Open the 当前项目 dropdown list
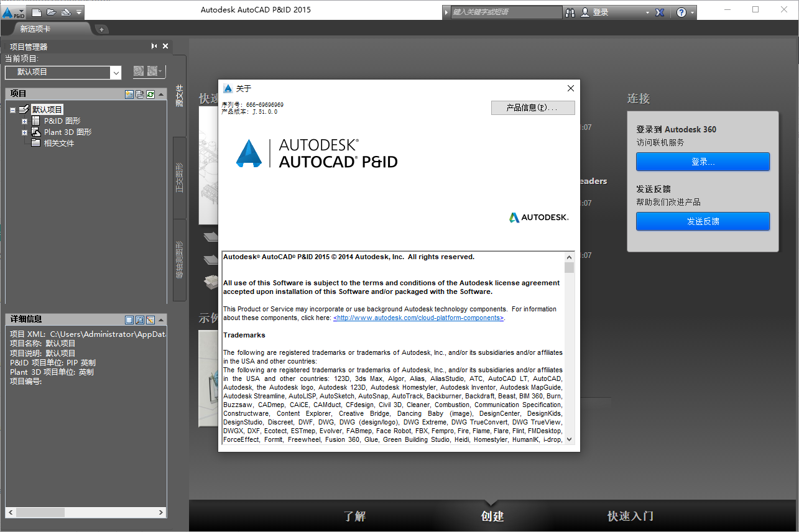This screenshot has height=532, width=799. click(x=116, y=72)
